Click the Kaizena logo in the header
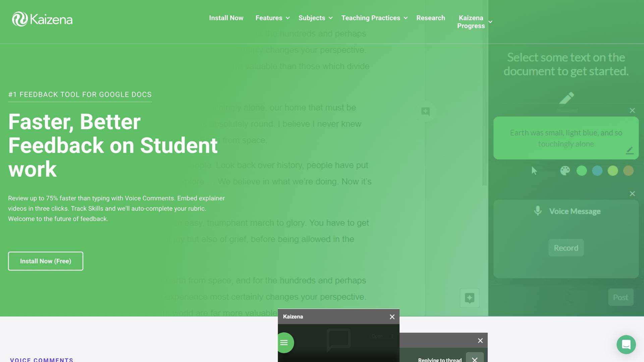 (42, 19)
